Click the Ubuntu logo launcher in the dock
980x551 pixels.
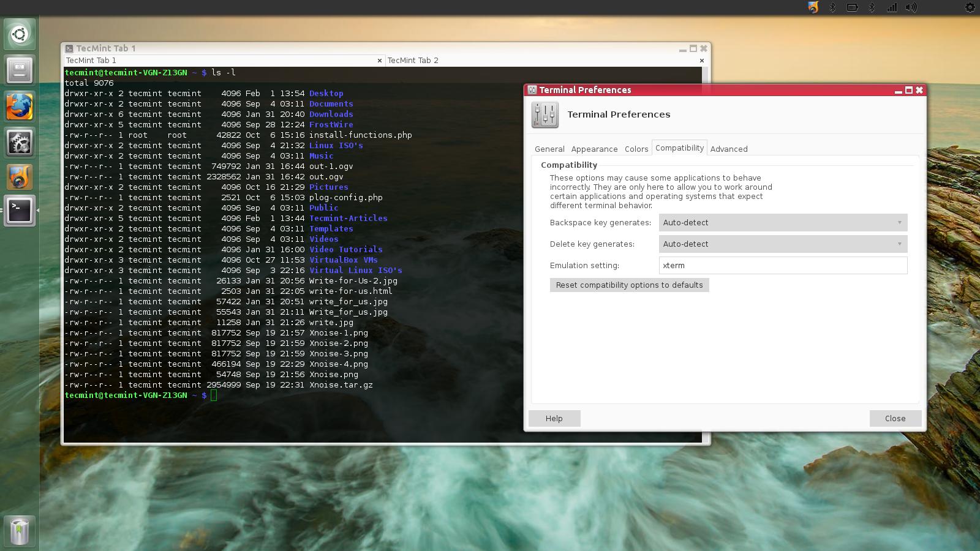pyautogui.click(x=19, y=35)
